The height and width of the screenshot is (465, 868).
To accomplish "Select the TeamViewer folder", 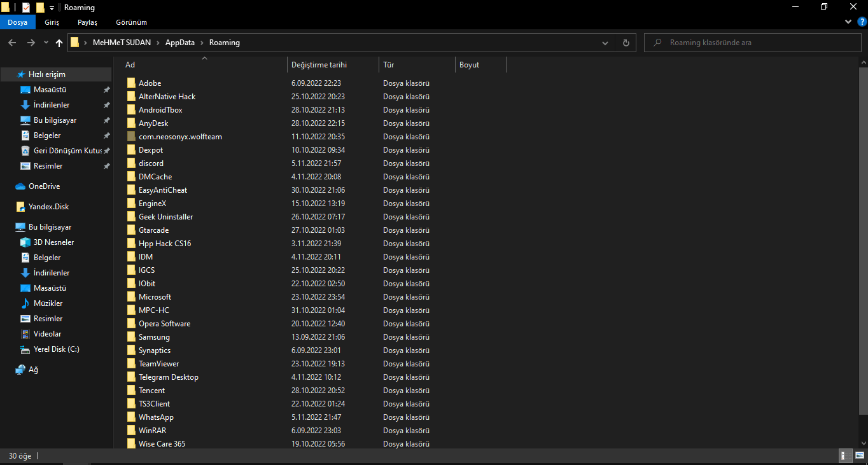I will pos(158,364).
